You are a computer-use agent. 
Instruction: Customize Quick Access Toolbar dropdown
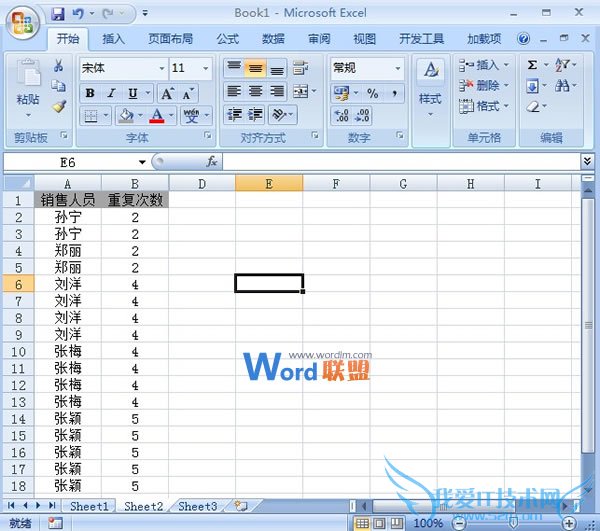pos(145,13)
